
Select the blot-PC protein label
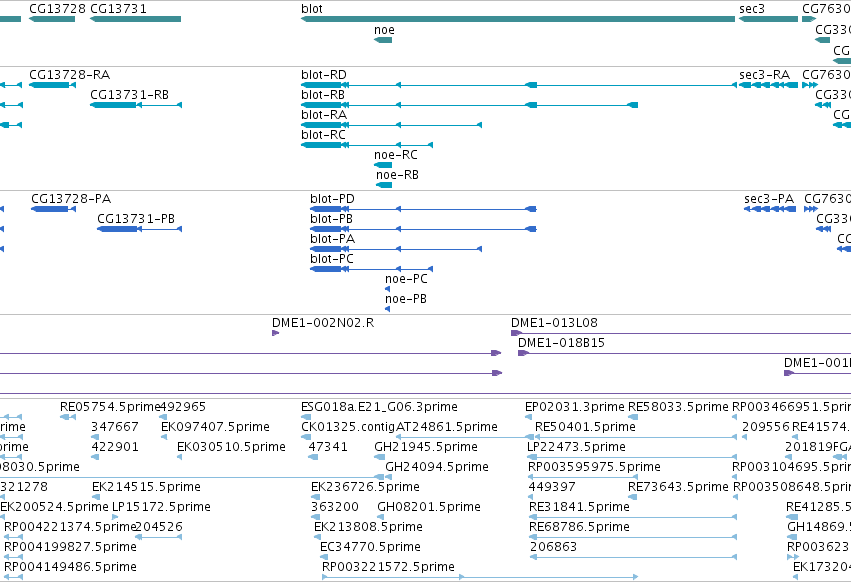coord(332,259)
